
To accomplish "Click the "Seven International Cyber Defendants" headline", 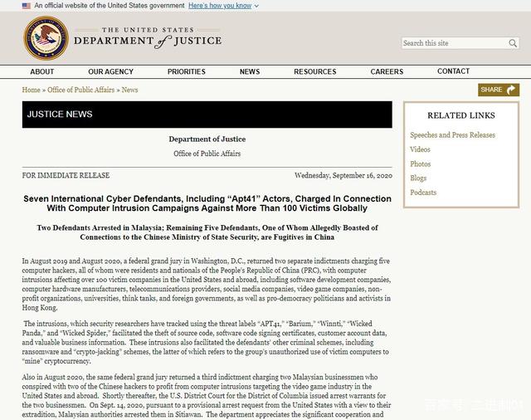I will click(x=207, y=203).
